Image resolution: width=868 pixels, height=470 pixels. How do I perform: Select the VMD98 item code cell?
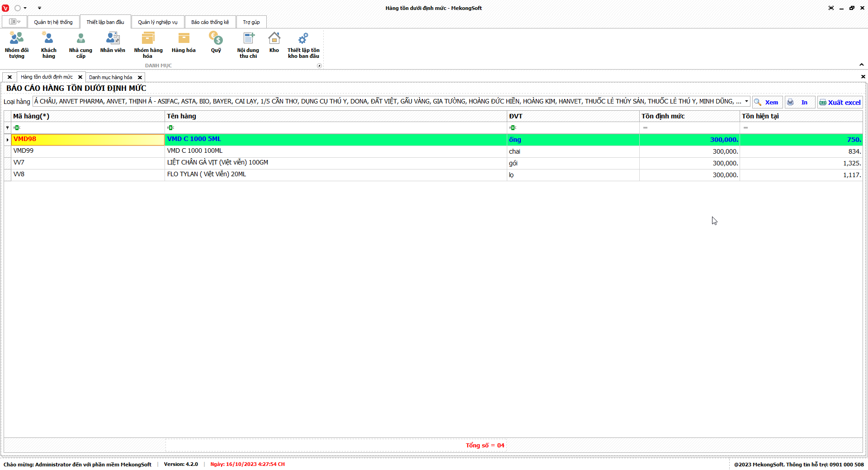pos(88,140)
